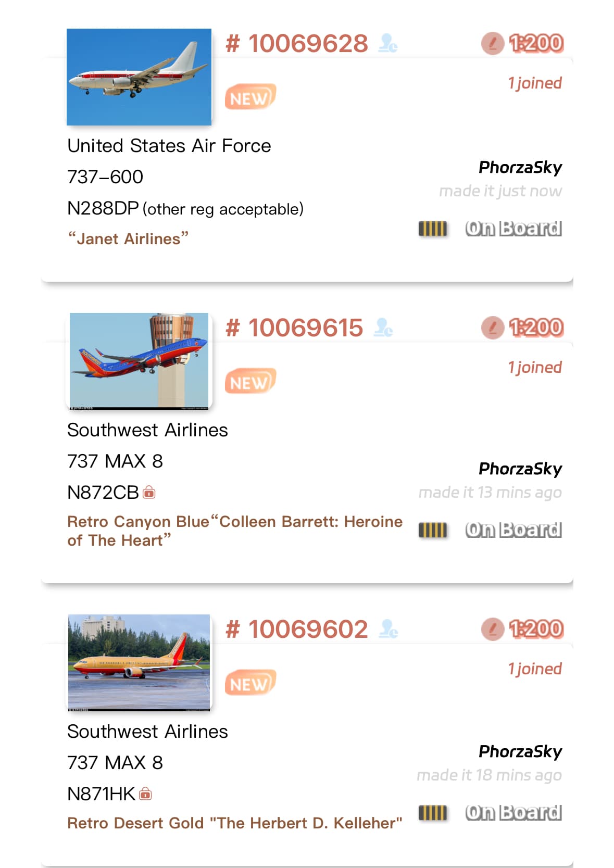Click the user icon beside #10069602
Screen dimensions: 614x868
click(x=388, y=629)
